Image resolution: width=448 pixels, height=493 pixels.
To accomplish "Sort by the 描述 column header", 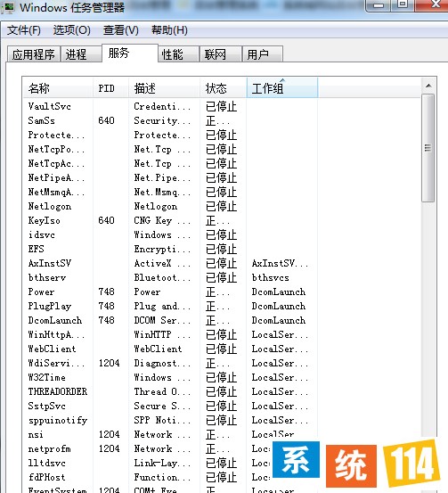I will point(164,88).
